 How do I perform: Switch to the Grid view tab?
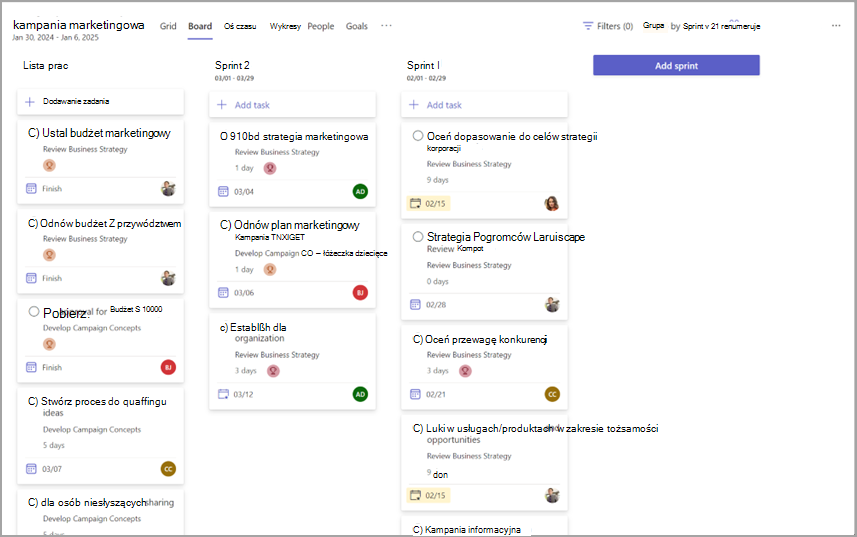168,26
